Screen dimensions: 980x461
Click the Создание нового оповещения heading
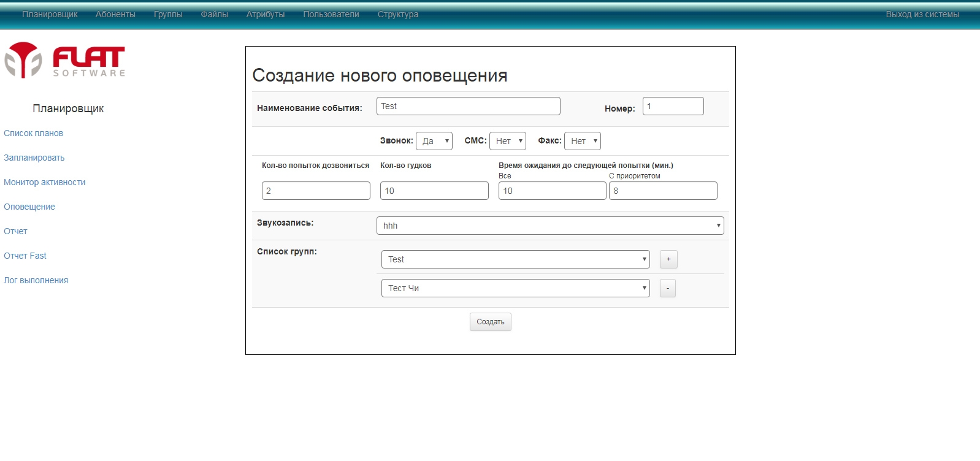[x=380, y=75]
